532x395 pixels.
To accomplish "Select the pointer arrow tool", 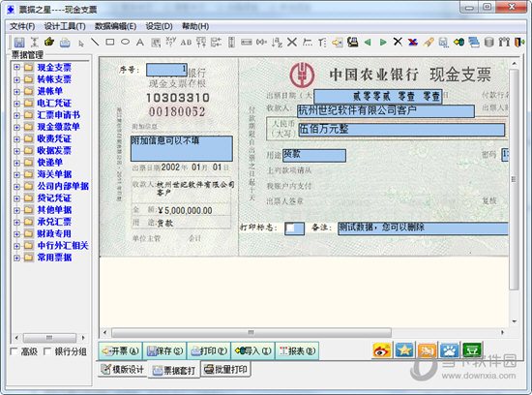I will (x=80, y=44).
